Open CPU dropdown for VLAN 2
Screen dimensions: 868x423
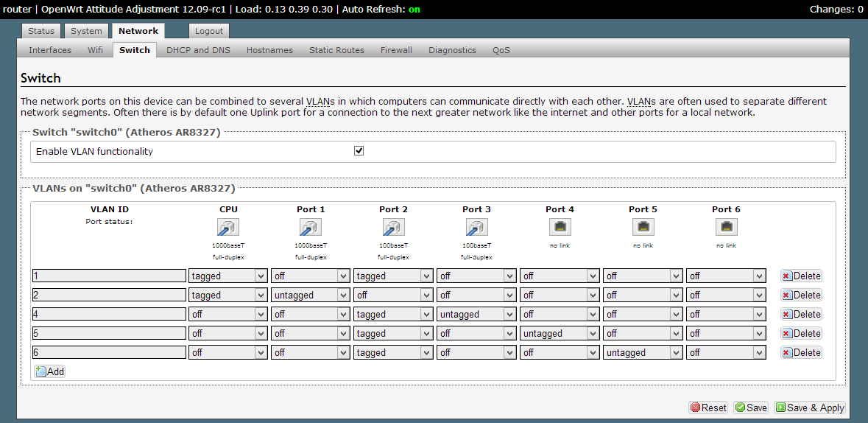coord(228,295)
